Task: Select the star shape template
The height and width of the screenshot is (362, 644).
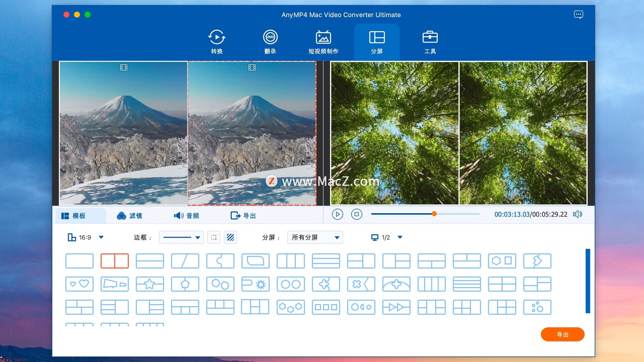Action: pyautogui.click(x=150, y=284)
